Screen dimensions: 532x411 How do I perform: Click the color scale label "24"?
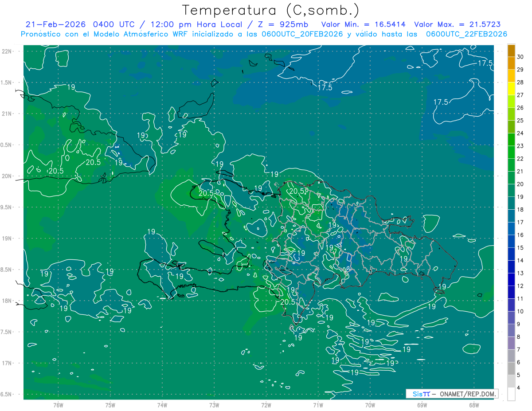[x=520, y=133]
